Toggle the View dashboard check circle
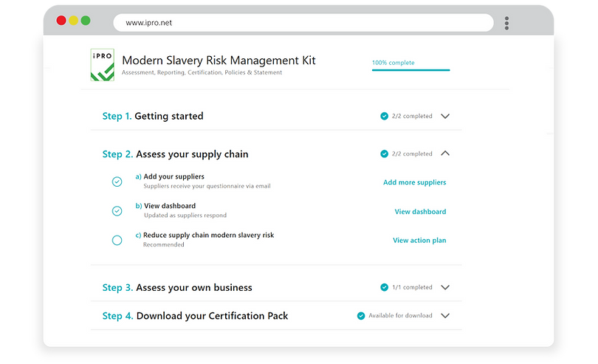Screen dimensions: 598x364 point(117,211)
